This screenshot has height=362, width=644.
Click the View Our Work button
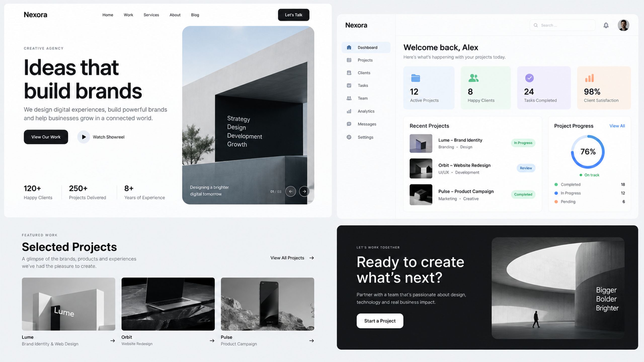point(46,137)
